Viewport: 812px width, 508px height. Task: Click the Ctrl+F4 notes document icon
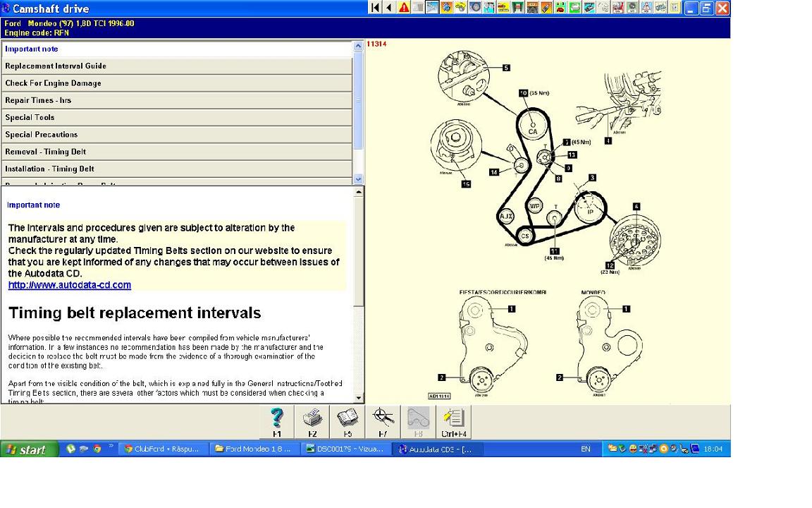(x=453, y=422)
